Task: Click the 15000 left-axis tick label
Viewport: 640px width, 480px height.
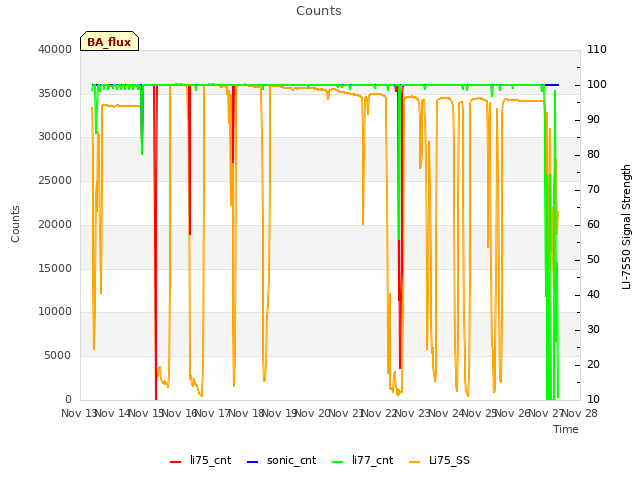Action: point(55,269)
